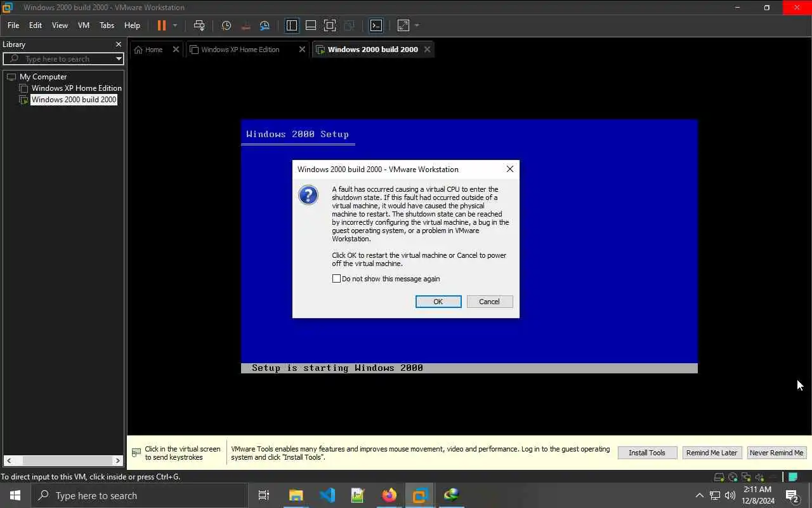This screenshot has height=508, width=812.
Task: Click the taskbar clock showing 2:11 AM
Action: coord(757,495)
